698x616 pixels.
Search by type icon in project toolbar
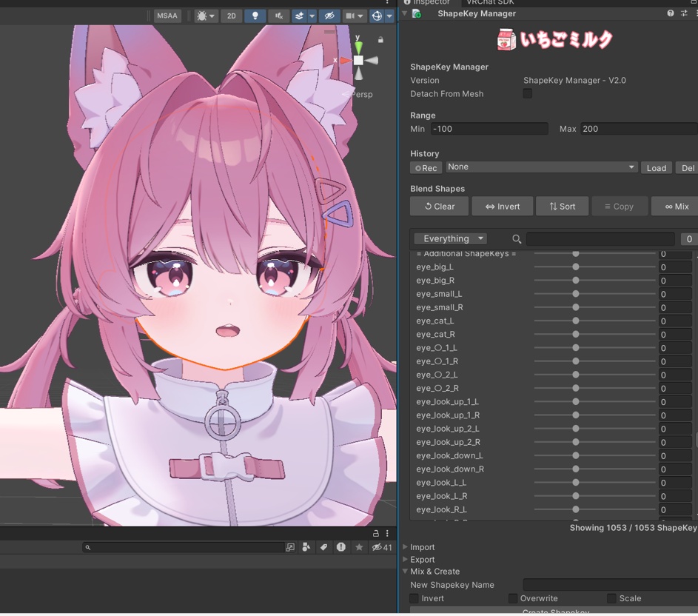point(306,547)
